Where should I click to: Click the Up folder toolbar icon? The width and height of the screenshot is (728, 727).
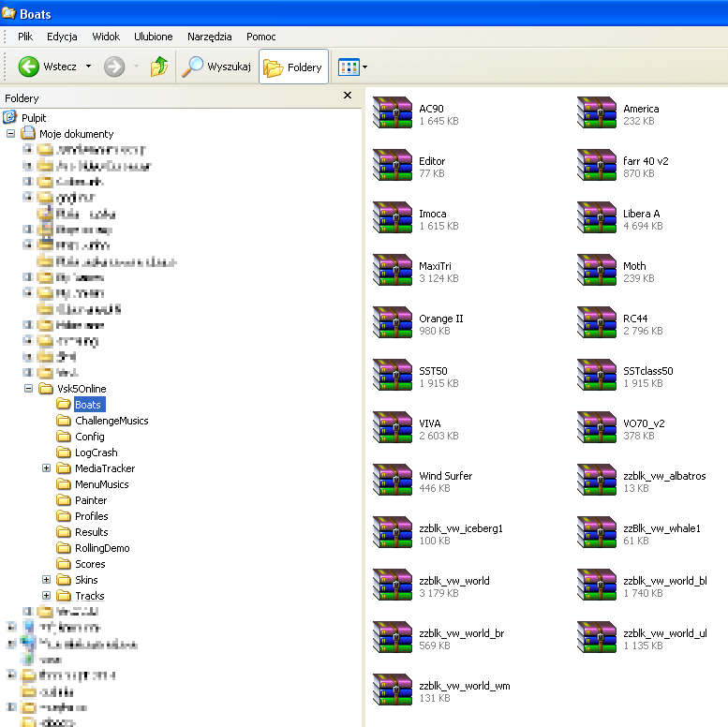tap(159, 67)
